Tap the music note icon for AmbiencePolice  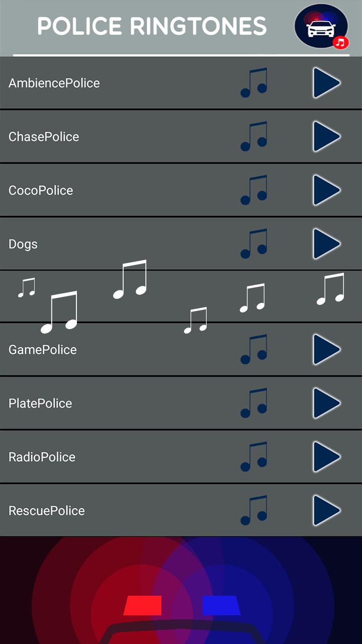pyautogui.click(x=254, y=83)
